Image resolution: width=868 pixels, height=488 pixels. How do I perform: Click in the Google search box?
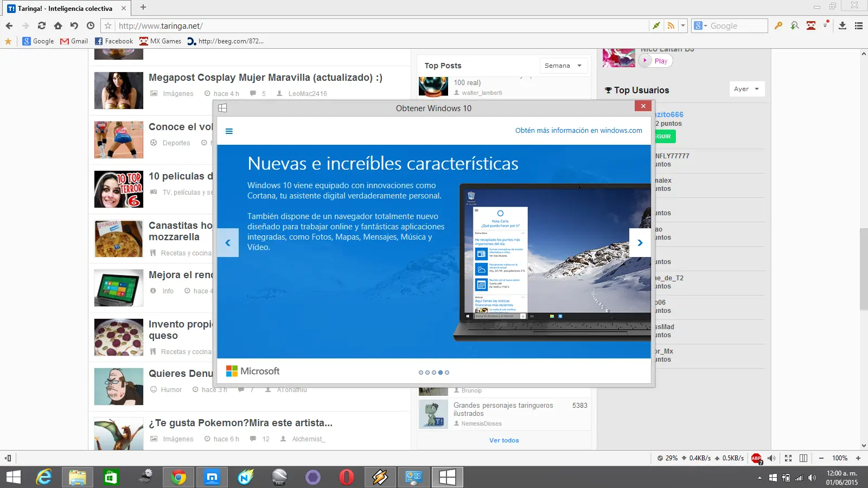(738, 25)
